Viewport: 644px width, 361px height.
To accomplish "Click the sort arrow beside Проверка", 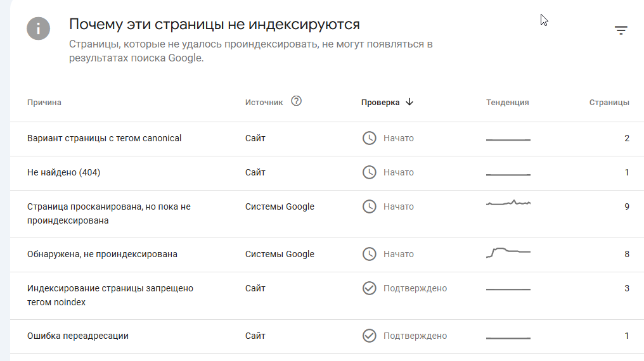I will pos(409,102).
